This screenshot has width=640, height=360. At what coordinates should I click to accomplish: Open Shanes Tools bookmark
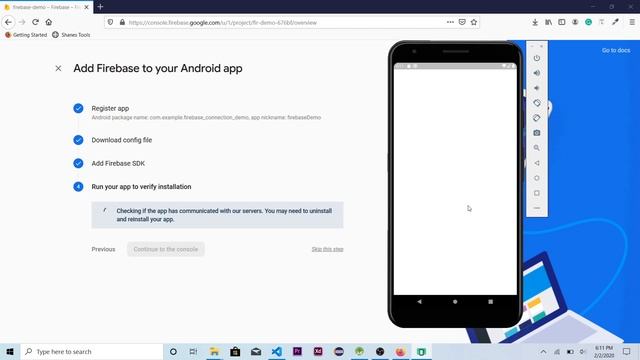tap(71, 35)
